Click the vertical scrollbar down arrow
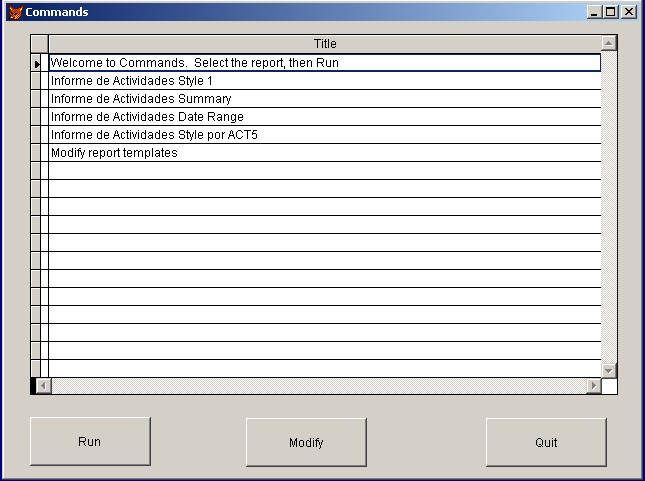Image resolution: width=645 pixels, height=481 pixels. point(609,370)
